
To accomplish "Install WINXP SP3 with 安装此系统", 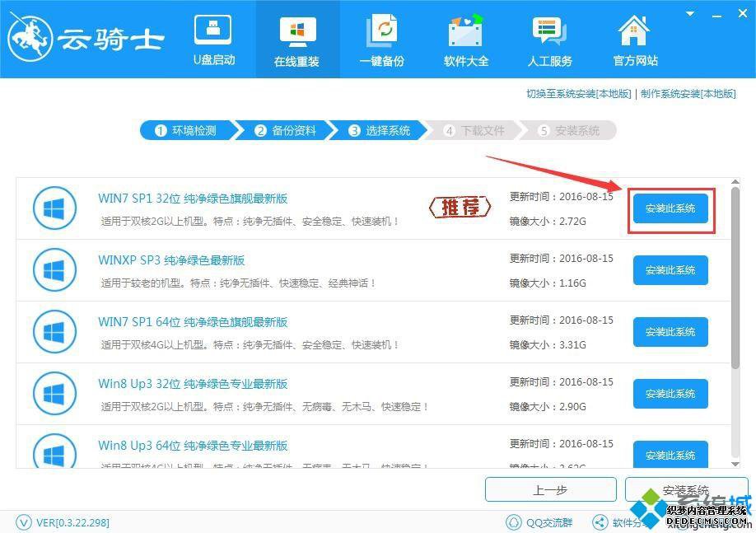I will coord(670,270).
